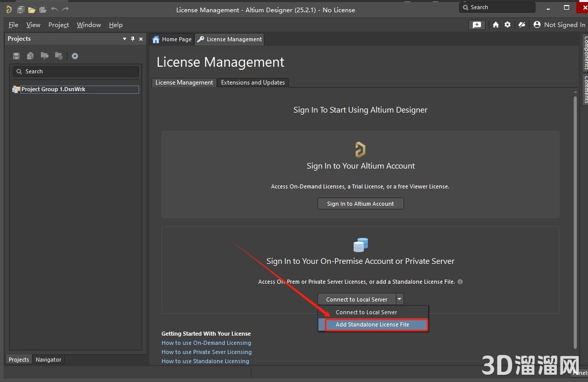The height and width of the screenshot is (382, 588).
Task: Pin the Projects panel
Action: (x=133, y=39)
